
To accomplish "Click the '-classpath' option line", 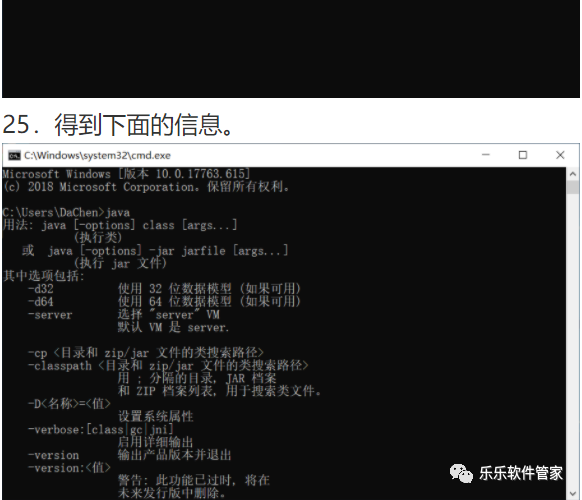I will 168,366.
